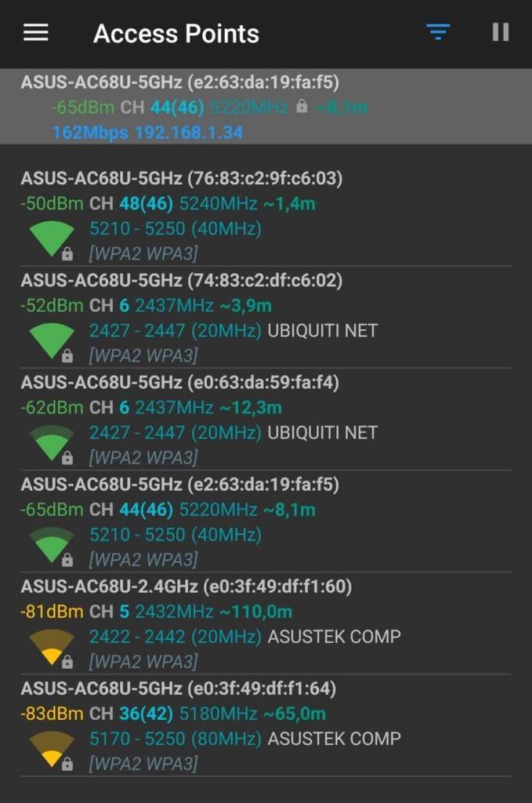
Task: Tap the signal icon of the -65dBm ASUS-AC68U-5GHz entry
Action: click(47, 538)
